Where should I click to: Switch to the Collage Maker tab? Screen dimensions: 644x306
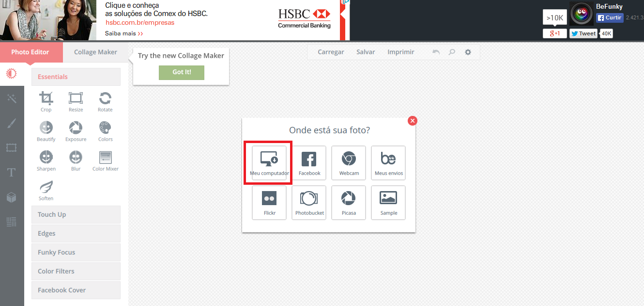click(95, 52)
